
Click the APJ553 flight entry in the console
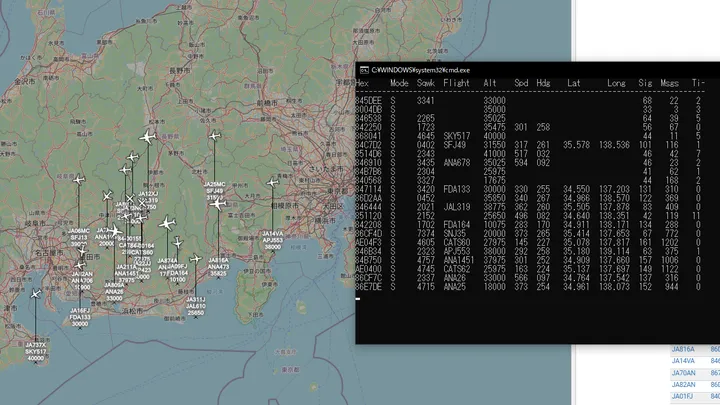456,251
